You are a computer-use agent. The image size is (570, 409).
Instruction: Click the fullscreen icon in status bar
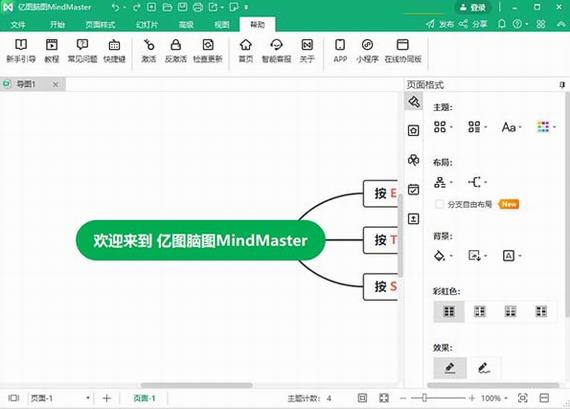[x=384, y=398]
